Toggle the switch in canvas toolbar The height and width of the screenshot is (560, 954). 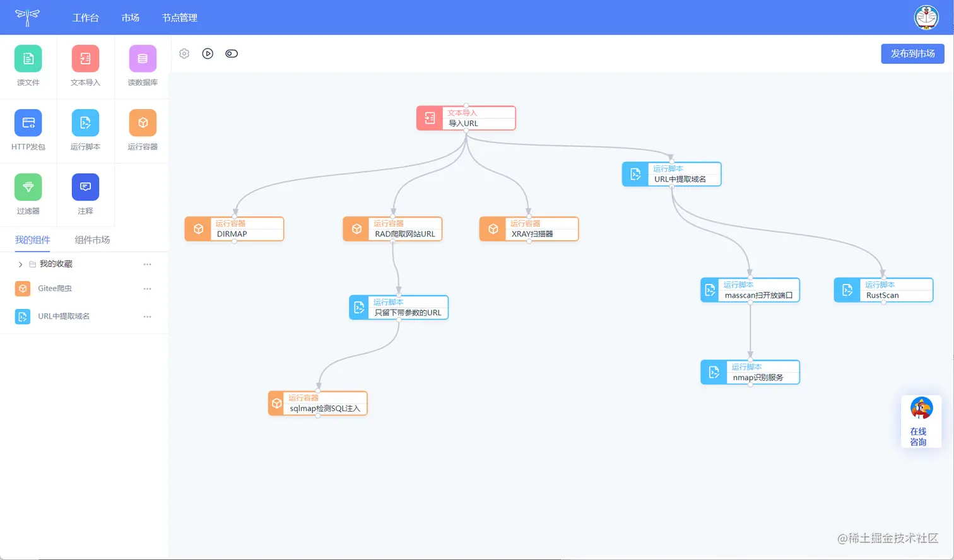point(232,54)
